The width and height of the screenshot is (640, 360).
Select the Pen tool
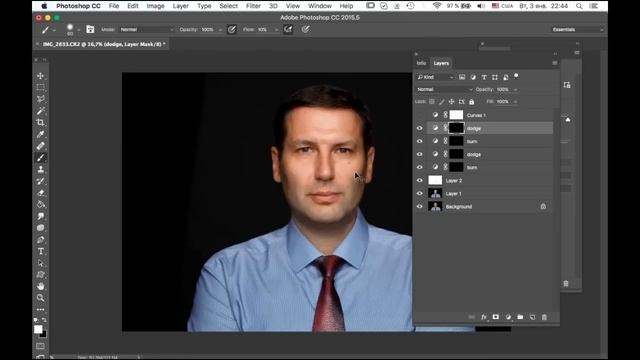point(40,240)
